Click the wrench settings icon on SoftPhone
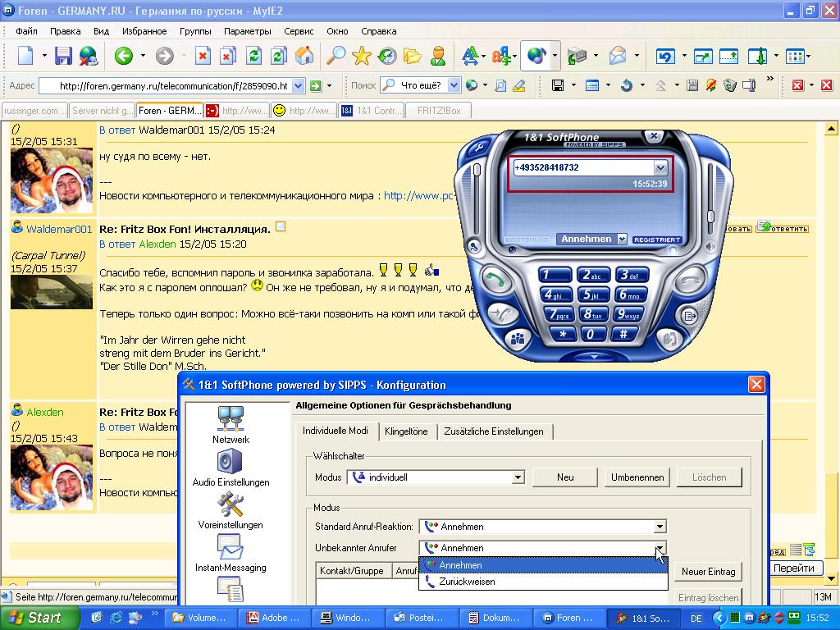Viewport: 840px width, 630px height. coord(478,148)
